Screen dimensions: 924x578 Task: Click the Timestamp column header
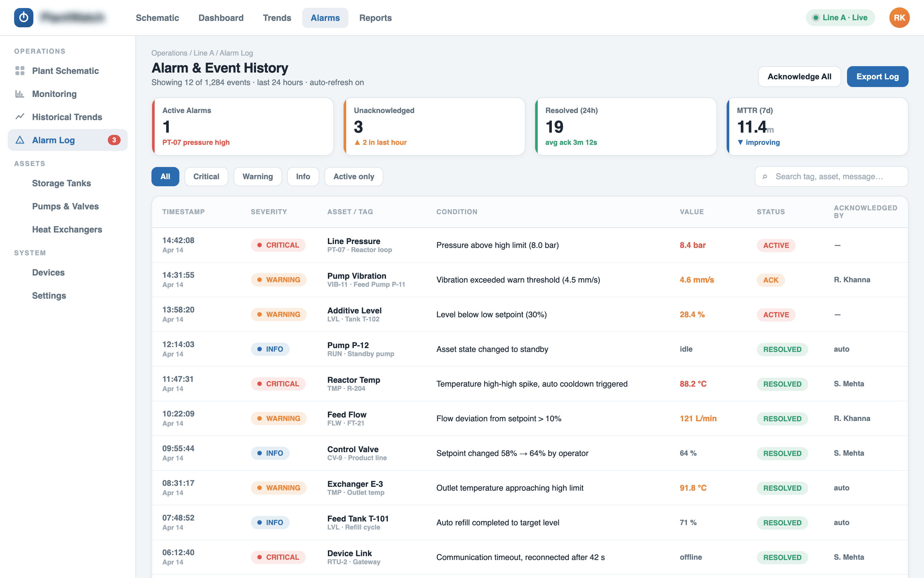pos(183,212)
